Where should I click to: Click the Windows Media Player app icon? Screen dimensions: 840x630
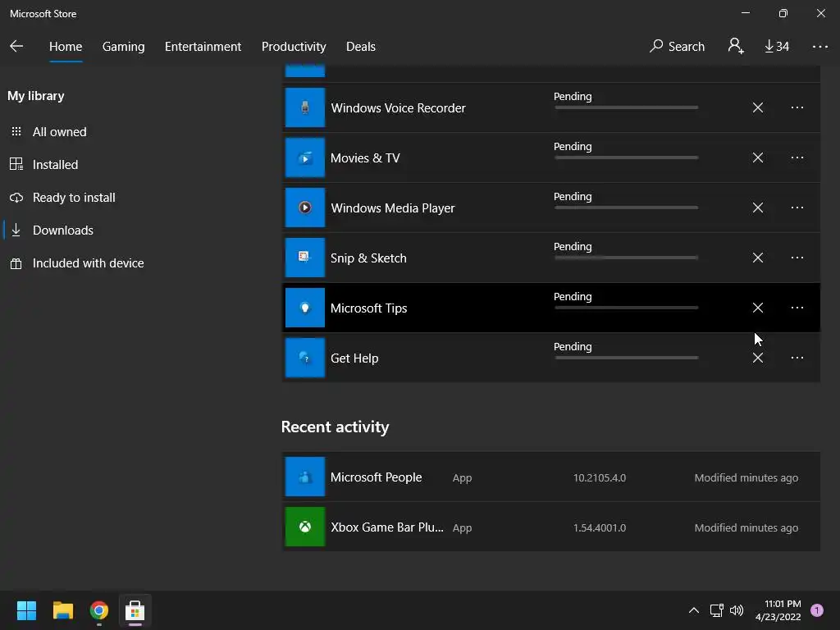click(305, 208)
